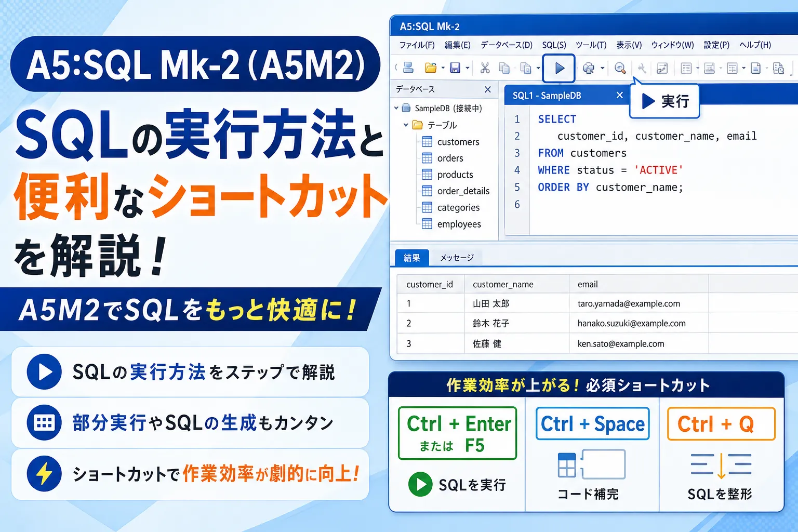
Task: Click the cell 佐藤 健
Action: point(516,343)
